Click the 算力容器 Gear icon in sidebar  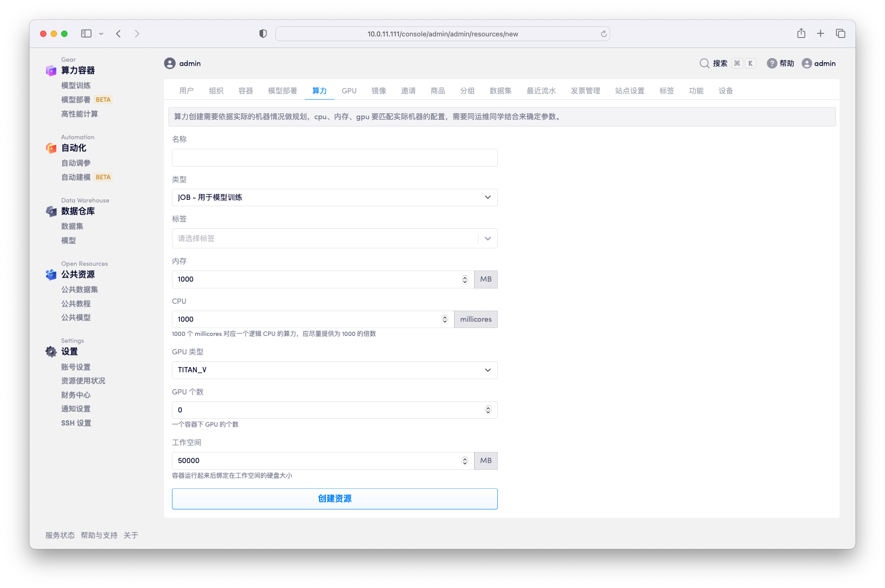click(51, 71)
